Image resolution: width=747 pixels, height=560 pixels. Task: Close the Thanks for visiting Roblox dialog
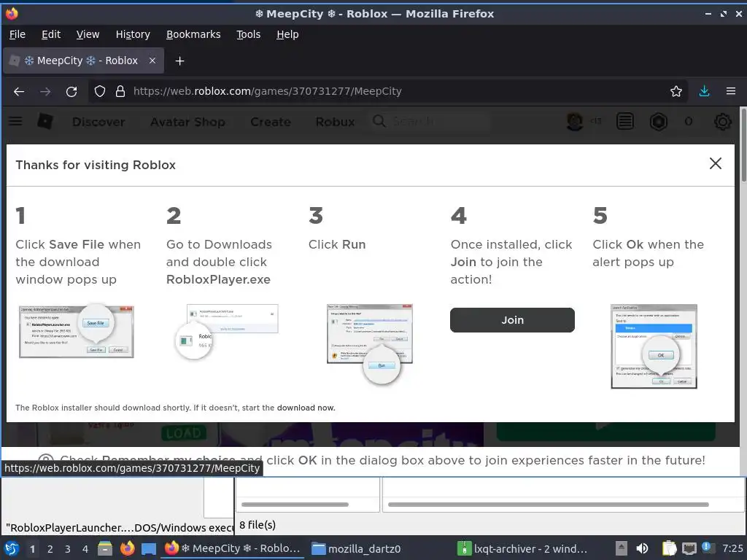pos(715,164)
